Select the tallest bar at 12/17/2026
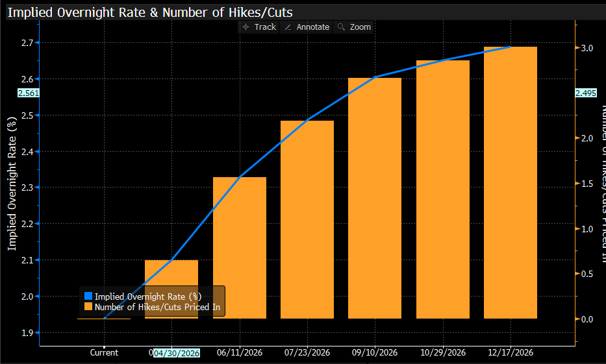 511,182
